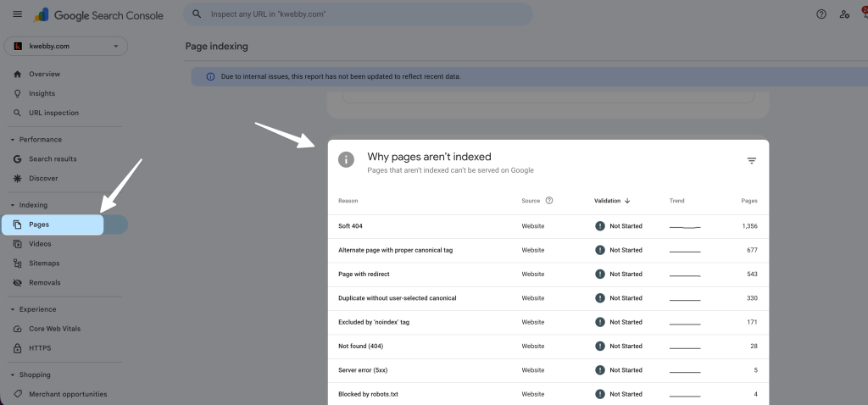Open the Sitemaps report
Image resolution: width=868 pixels, height=405 pixels.
[x=44, y=264]
